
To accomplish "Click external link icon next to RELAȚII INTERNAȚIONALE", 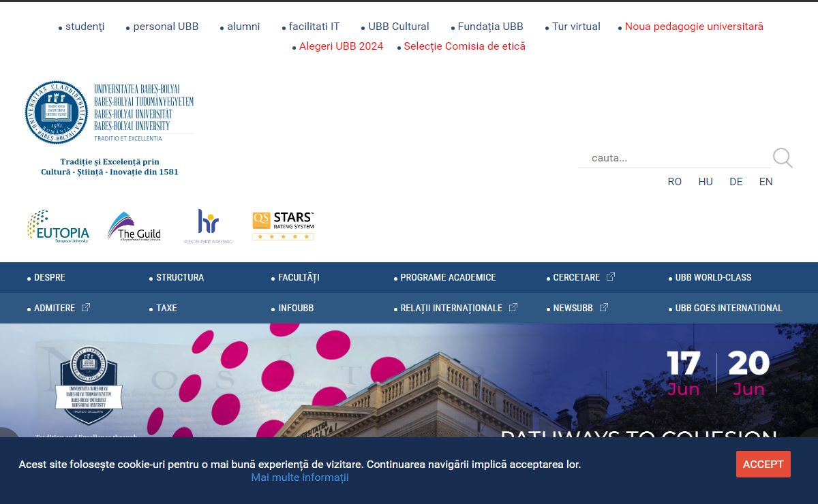I will pyautogui.click(x=513, y=307).
